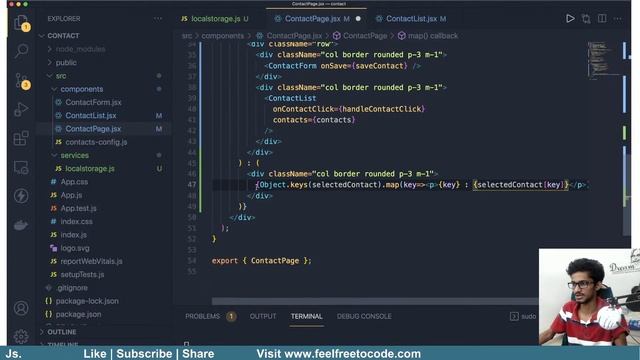Open Explorer views and more actions ellipsis
Viewport: 640px width, 360px height.
pyautogui.click(x=158, y=19)
